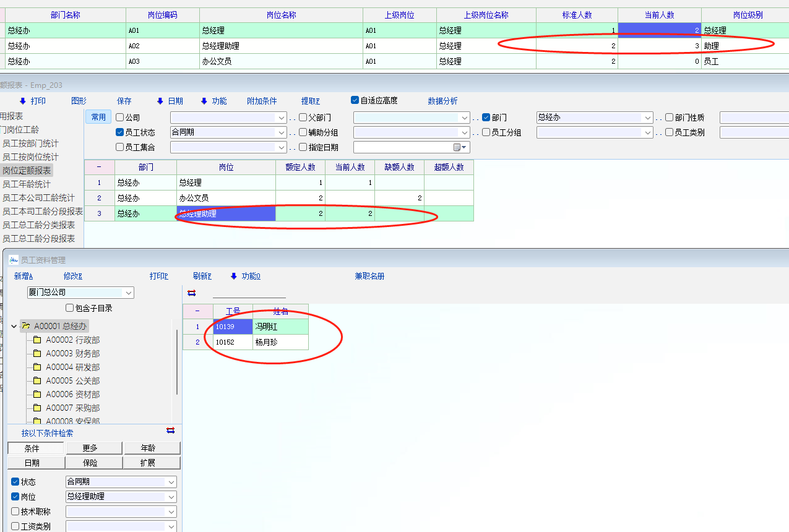Check the 技术职称 filter checkbox
The height and width of the screenshot is (532, 789).
[15, 512]
